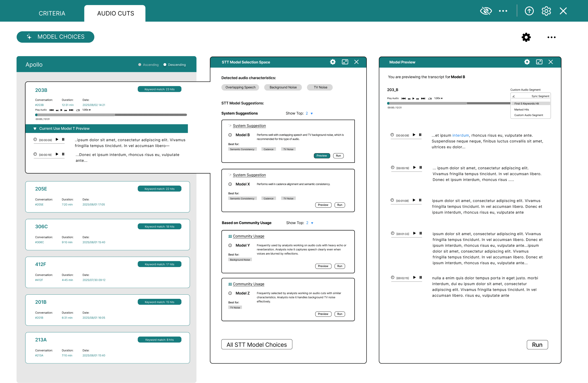Preview Model B system suggestion

[x=322, y=156]
